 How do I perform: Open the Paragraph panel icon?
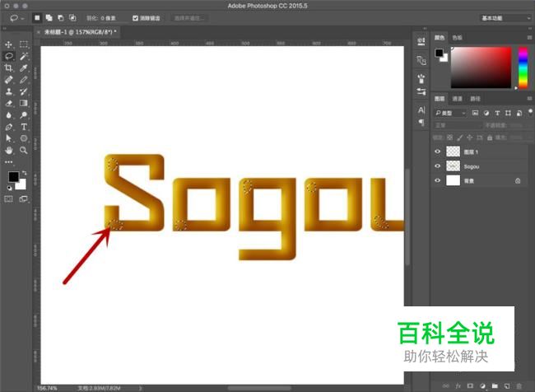421,122
